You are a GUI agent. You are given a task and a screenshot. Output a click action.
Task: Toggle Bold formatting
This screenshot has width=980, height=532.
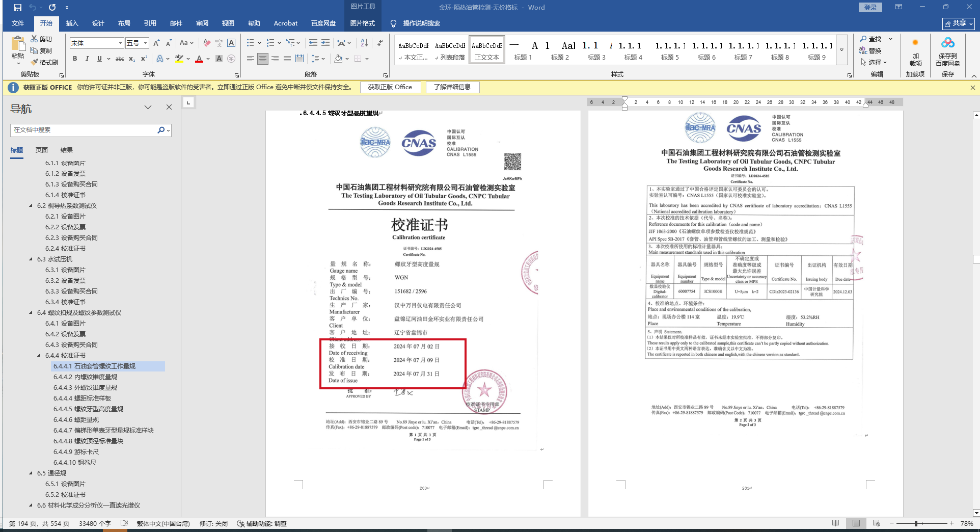pos(75,59)
